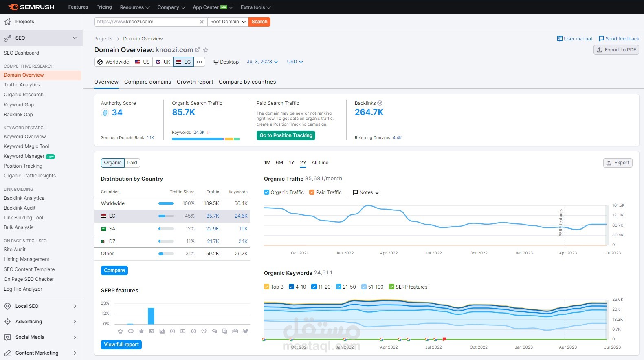644x360 pixels.
Task: Click the keywords distribution color bar
Action: pyautogui.click(x=206, y=139)
